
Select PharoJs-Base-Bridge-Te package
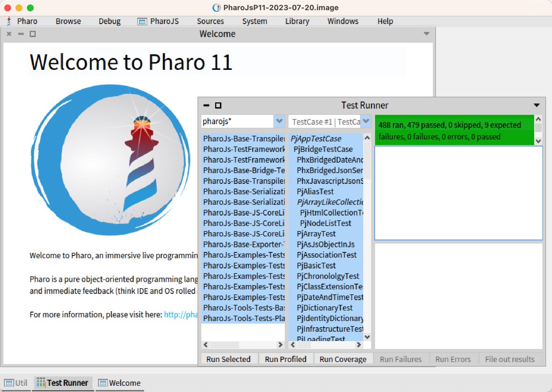243,170
